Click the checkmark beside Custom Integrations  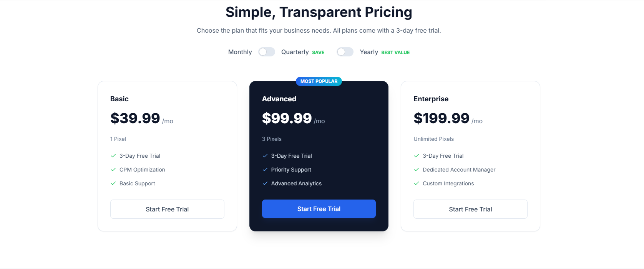point(416,183)
